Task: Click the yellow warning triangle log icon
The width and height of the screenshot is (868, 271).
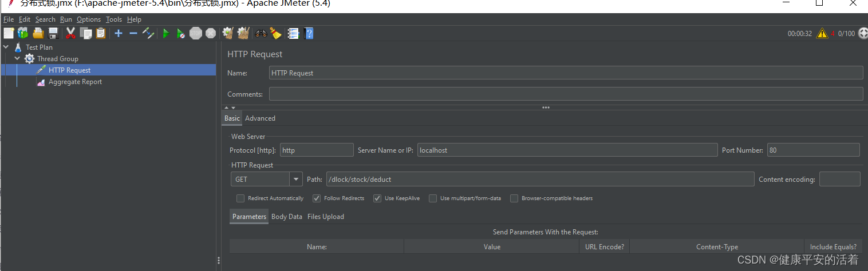Action: coord(822,33)
